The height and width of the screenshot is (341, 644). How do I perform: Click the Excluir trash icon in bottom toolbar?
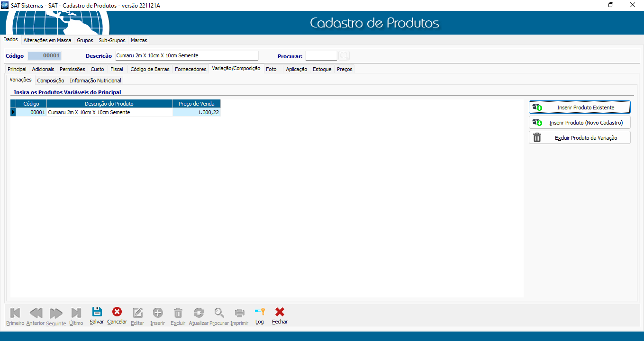178,313
